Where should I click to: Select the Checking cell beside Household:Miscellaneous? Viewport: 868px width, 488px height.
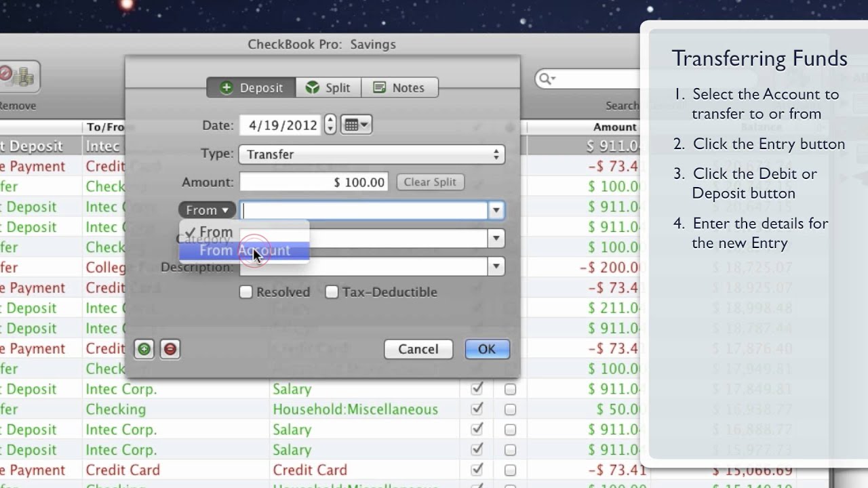115,409
